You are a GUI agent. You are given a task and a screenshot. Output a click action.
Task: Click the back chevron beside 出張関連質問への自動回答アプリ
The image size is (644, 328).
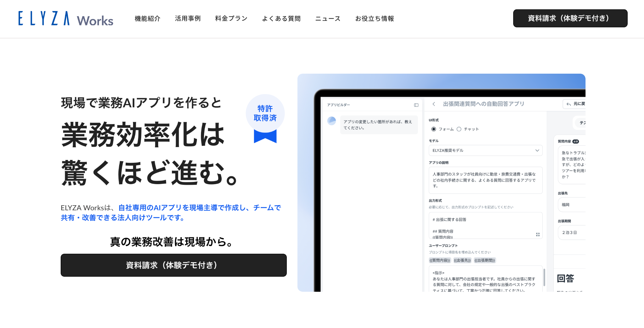coord(434,104)
